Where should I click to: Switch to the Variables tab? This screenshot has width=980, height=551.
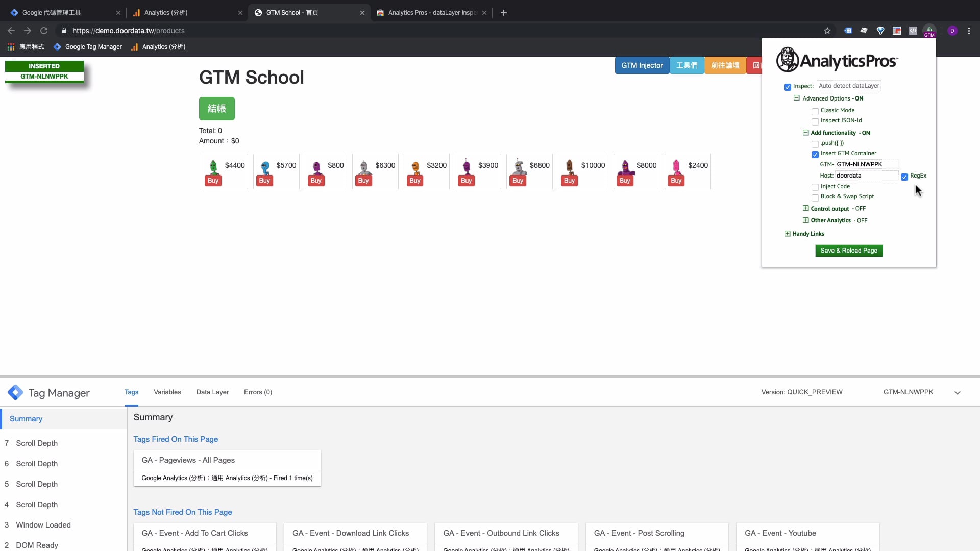pos(167,392)
